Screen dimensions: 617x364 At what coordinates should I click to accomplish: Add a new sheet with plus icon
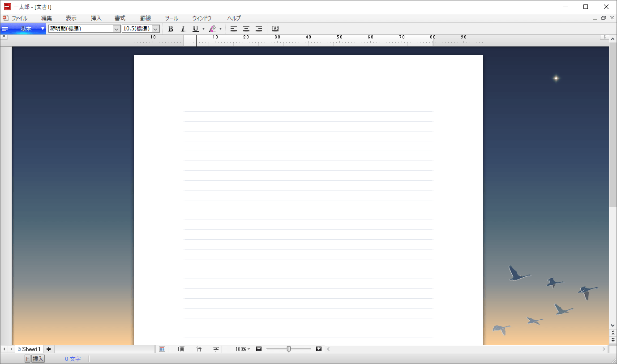(49, 349)
